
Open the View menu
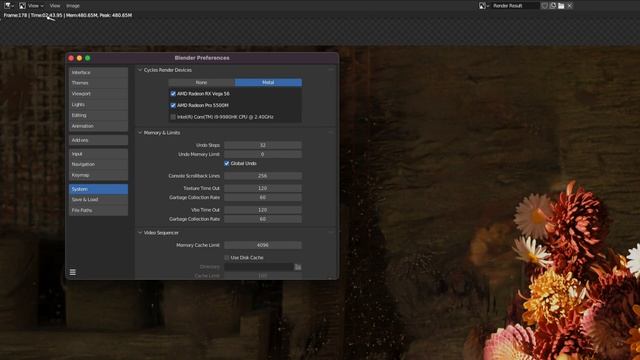[55, 6]
